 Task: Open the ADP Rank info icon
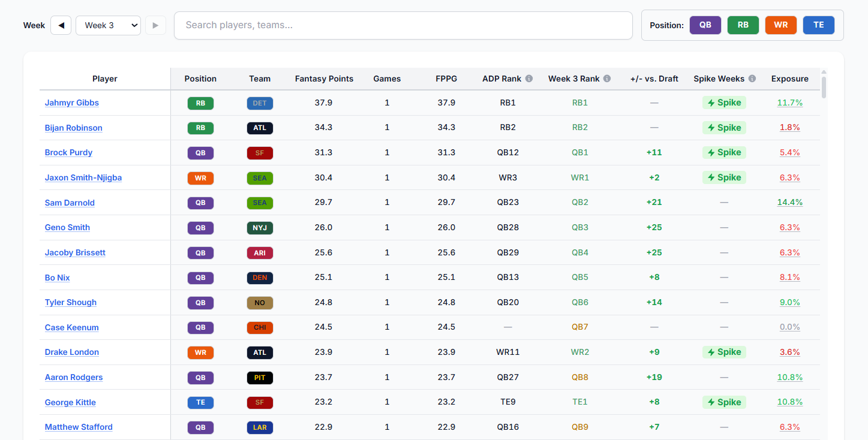(x=529, y=79)
